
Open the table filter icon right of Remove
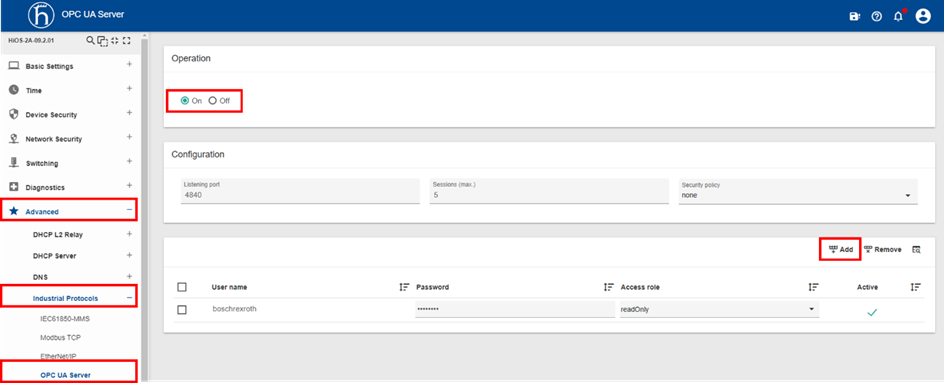tap(916, 249)
